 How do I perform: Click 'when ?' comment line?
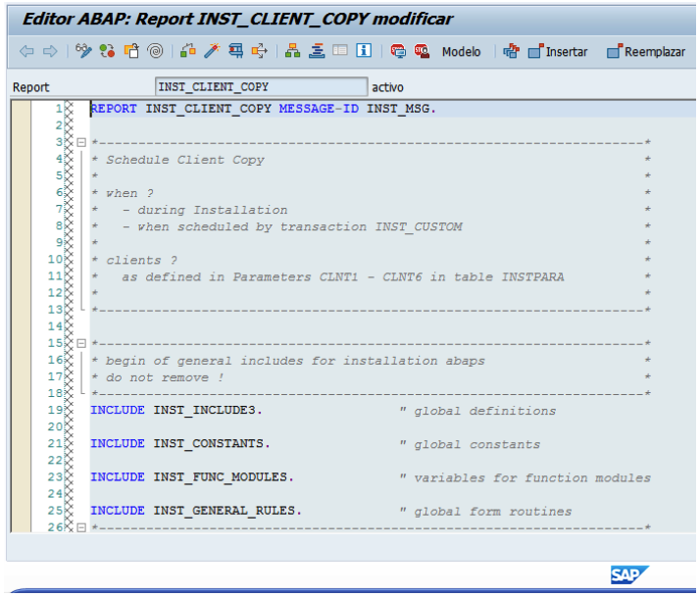point(129,193)
